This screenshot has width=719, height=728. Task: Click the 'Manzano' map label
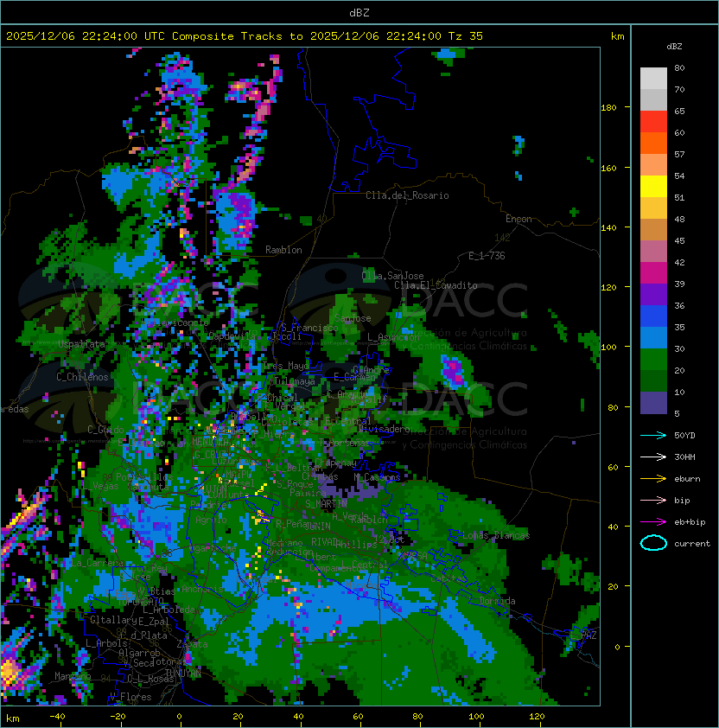73,676
